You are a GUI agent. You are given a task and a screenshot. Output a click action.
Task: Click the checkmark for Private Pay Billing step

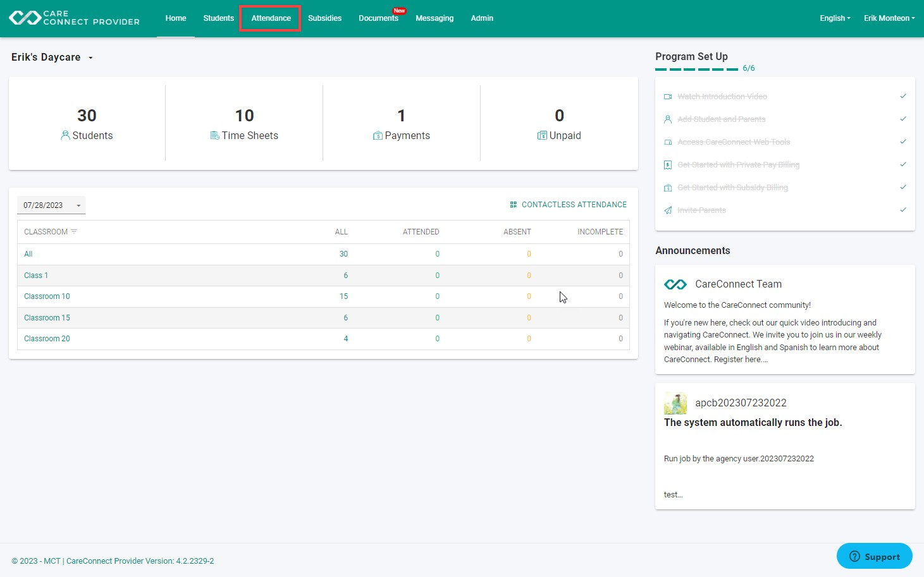(903, 164)
